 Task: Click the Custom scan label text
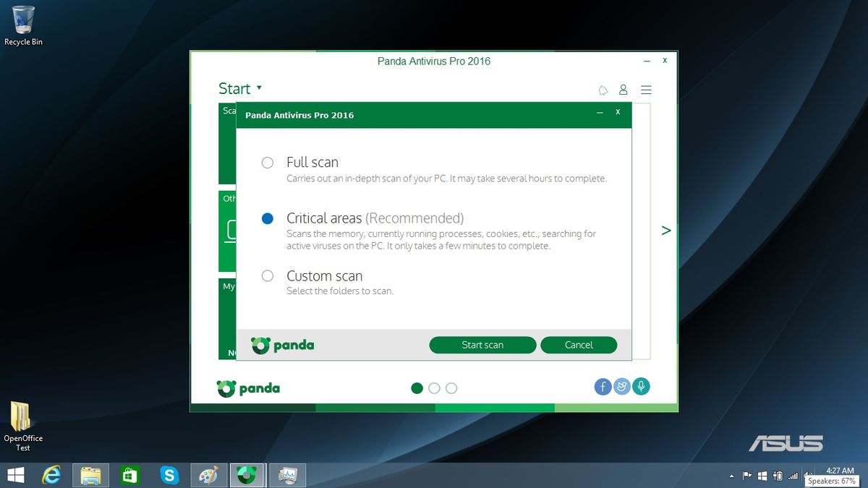[x=325, y=276]
